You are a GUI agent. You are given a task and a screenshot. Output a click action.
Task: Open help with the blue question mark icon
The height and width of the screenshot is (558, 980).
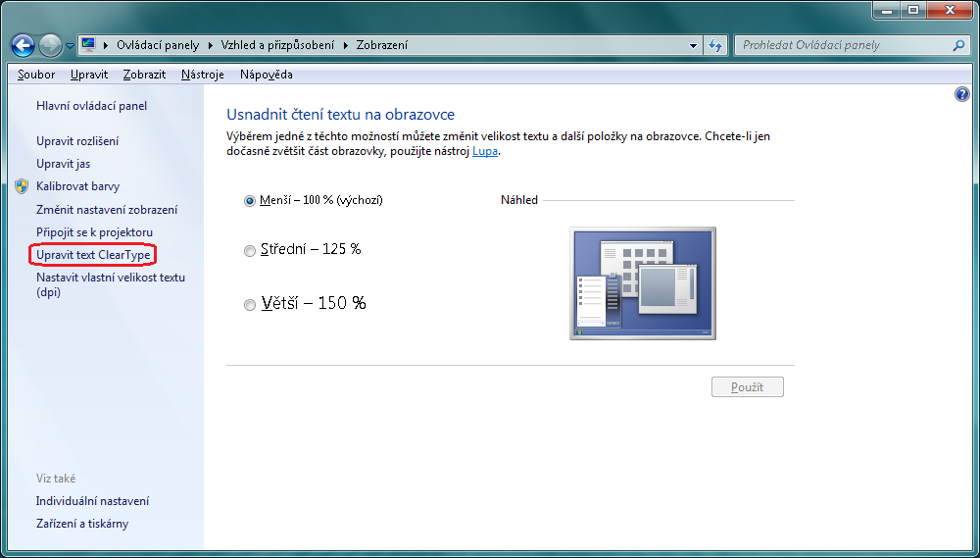961,94
